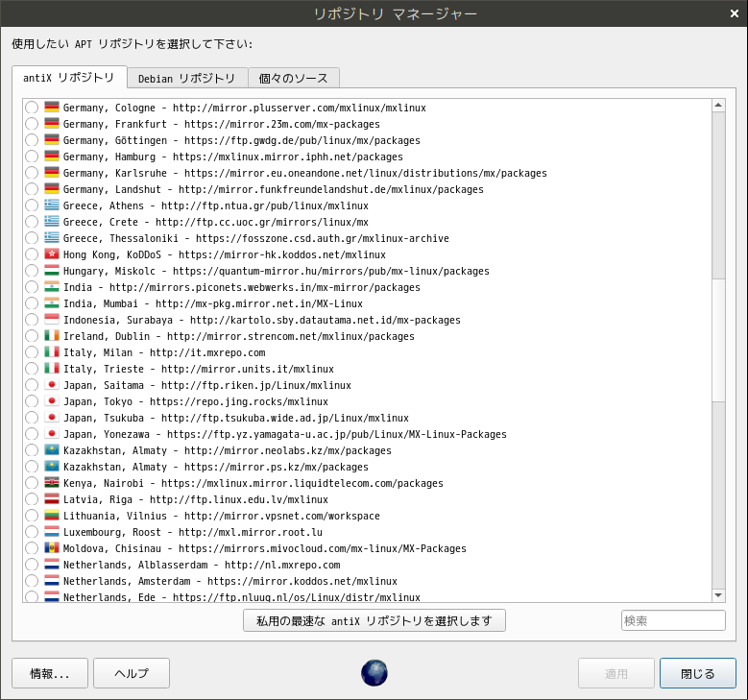Click the German flag beside Germany, Cologne
The image size is (748, 700).
click(52, 107)
